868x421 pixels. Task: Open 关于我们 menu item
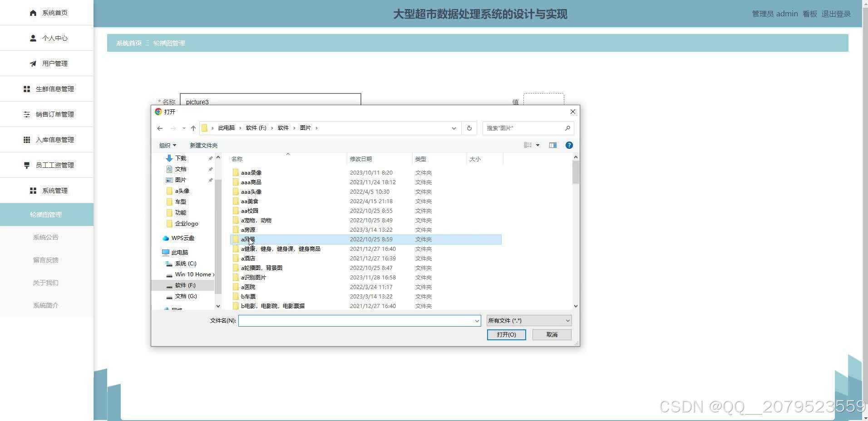pos(46,283)
